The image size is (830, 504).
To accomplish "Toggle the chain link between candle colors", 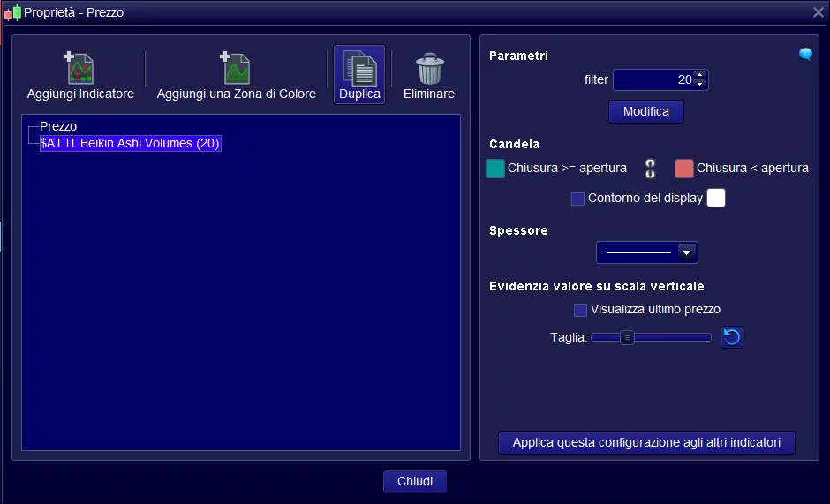I will 650,169.
